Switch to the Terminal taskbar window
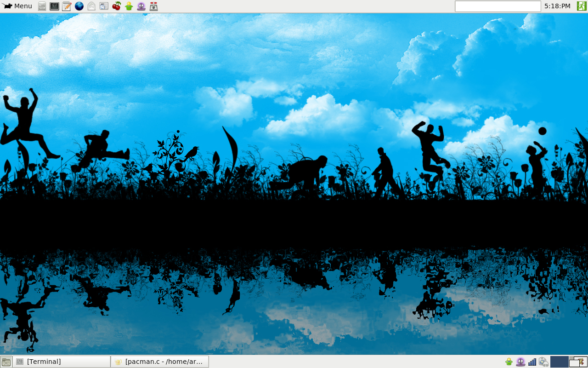 pyautogui.click(x=62, y=362)
